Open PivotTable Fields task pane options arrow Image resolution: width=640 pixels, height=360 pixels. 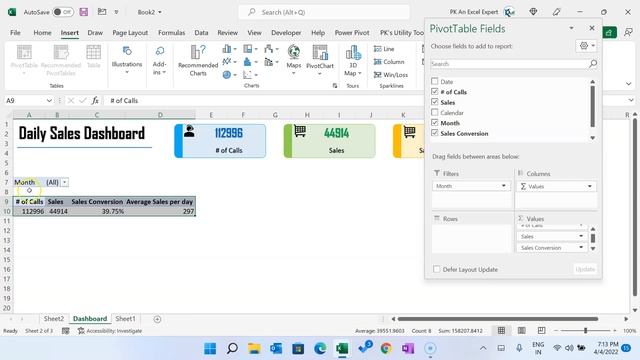pos(571,28)
